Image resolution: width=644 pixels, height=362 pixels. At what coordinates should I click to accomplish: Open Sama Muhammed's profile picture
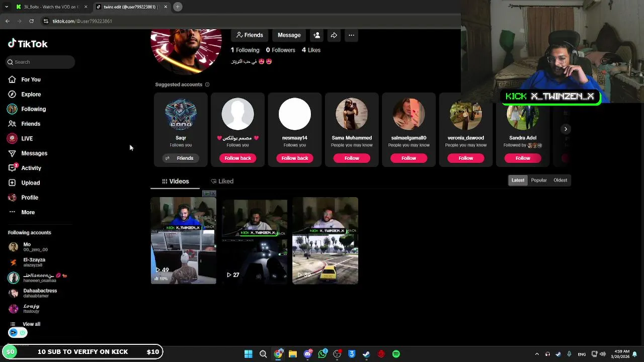352,114
